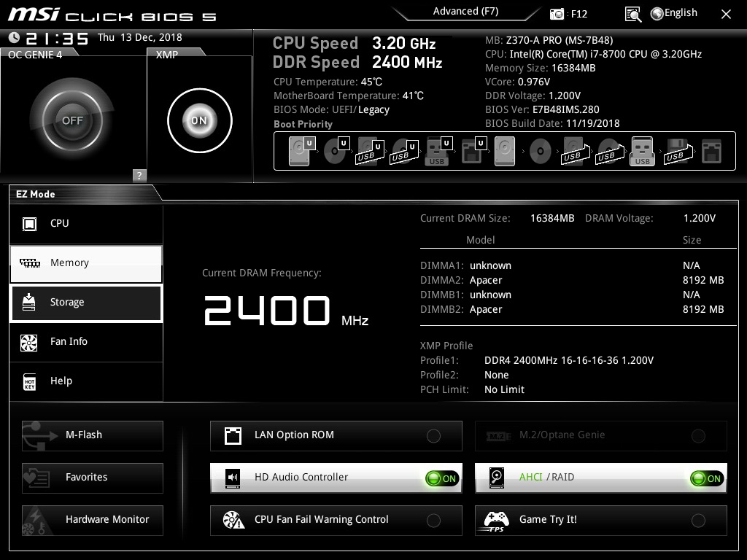Screen dimensions: 747x560
Task: Click the Fan Info fan icon
Action: (29, 342)
